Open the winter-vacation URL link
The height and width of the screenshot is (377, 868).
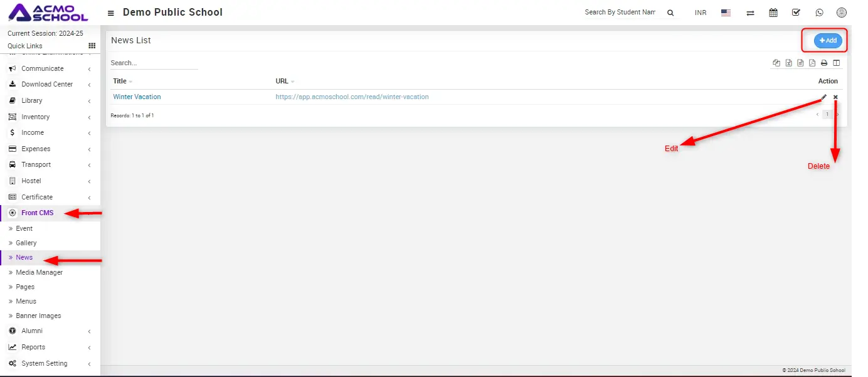pos(352,97)
